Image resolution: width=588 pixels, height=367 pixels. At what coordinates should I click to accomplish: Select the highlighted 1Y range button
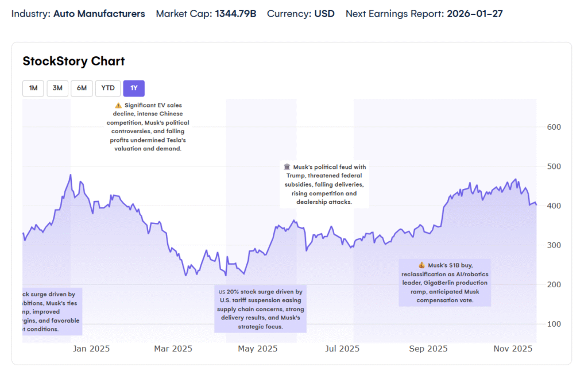[x=134, y=88]
